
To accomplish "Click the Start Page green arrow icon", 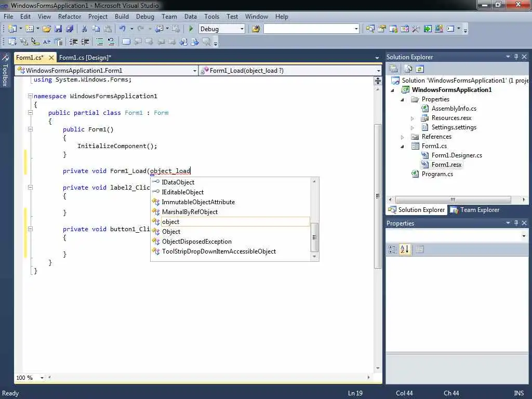I will tap(428, 29).
